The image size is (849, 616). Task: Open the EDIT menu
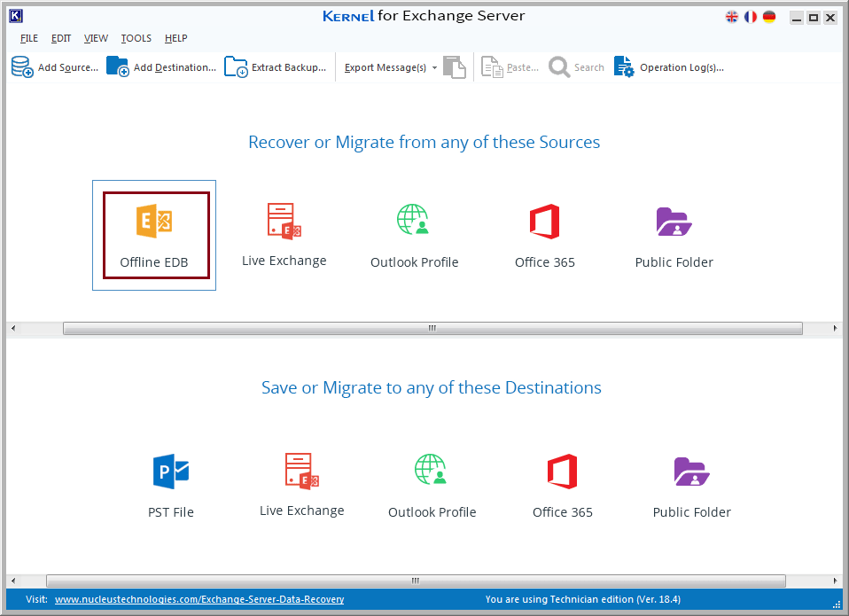tap(60, 38)
